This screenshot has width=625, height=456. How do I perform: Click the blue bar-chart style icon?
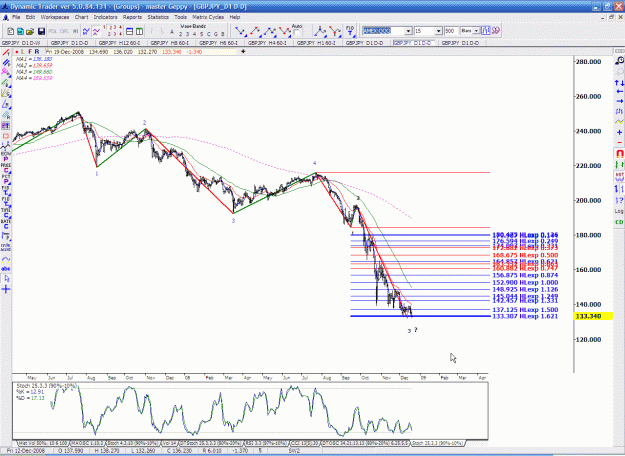coord(485,31)
